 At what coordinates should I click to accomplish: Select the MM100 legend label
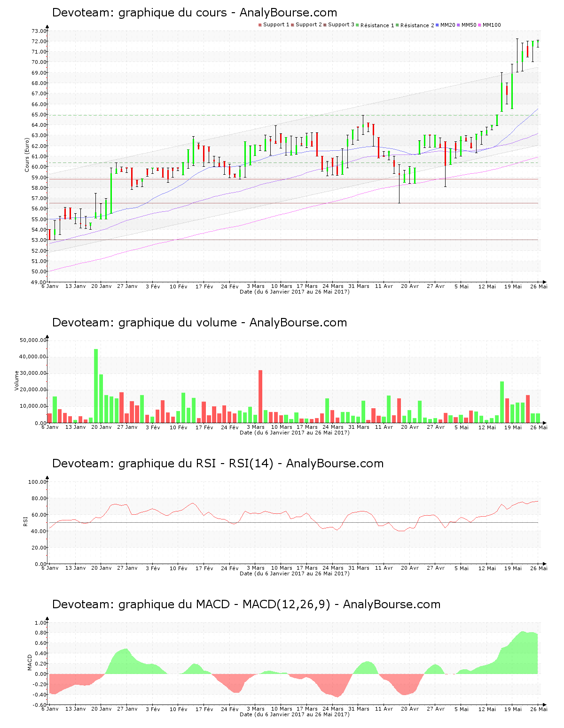(x=492, y=25)
